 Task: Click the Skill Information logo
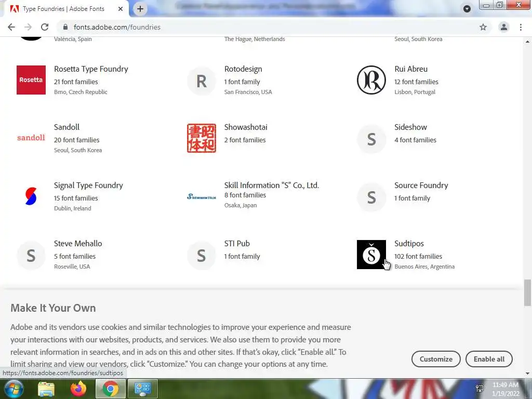tap(202, 196)
